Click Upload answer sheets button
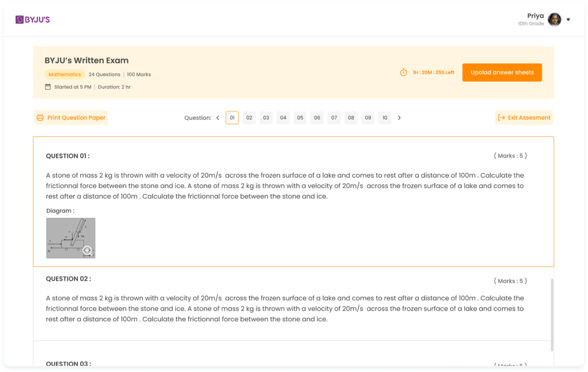This screenshot has width=588, height=372. [502, 73]
